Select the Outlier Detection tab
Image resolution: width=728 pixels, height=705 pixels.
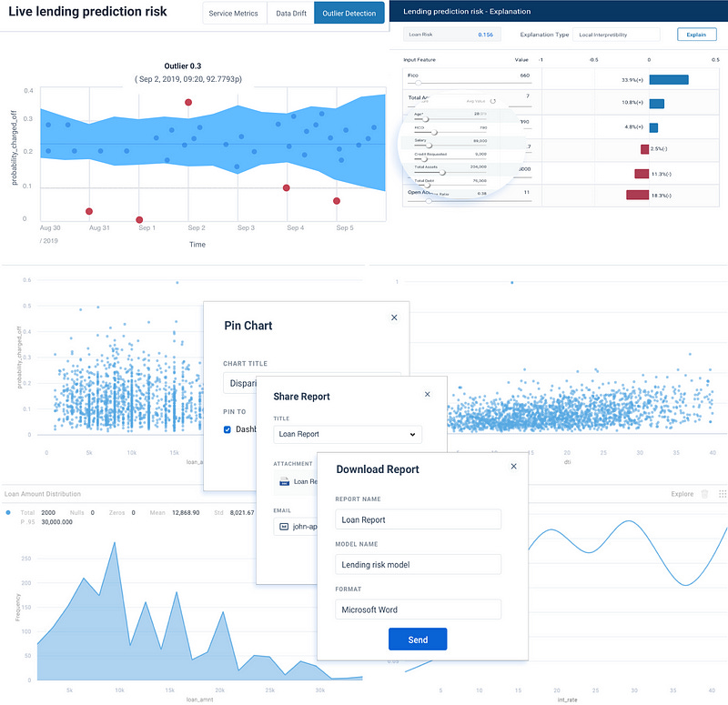pyautogui.click(x=349, y=13)
